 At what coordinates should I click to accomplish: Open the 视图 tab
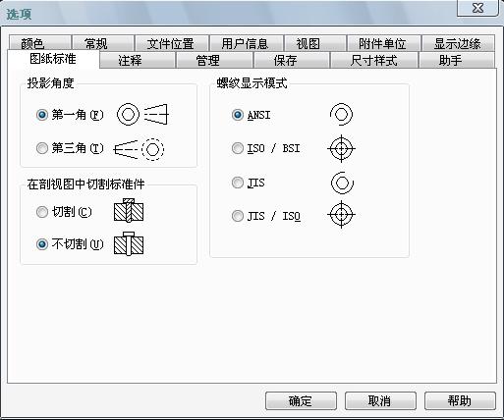click(315, 43)
